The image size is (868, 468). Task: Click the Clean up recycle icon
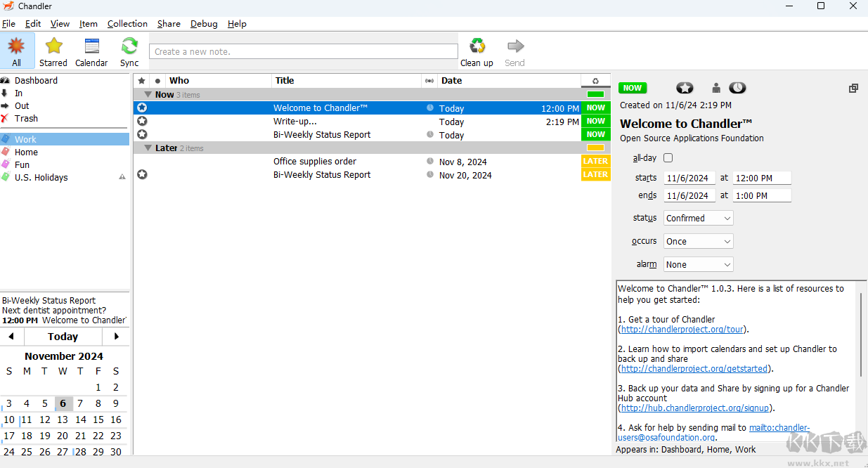[x=477, y=46]
